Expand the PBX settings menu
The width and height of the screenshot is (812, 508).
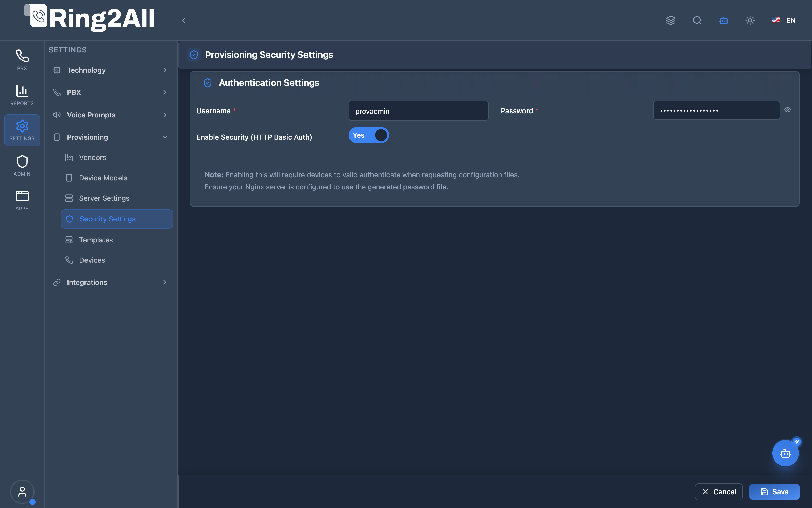110,92
